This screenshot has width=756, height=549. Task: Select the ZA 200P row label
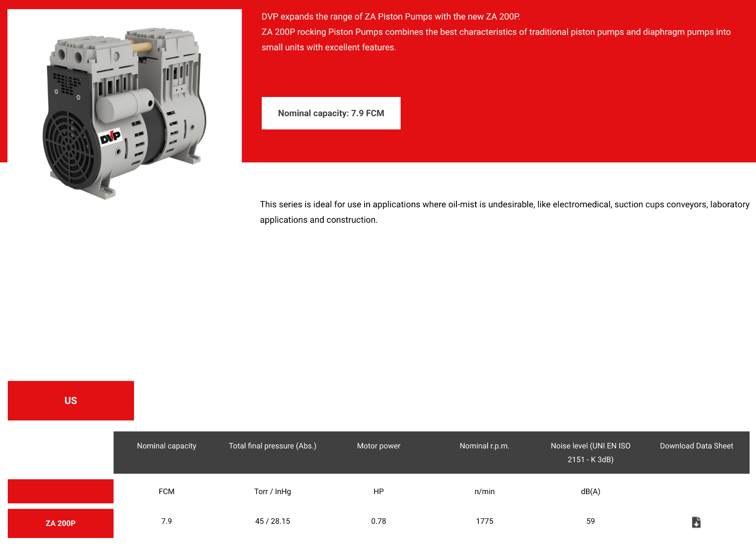[60, 523]
